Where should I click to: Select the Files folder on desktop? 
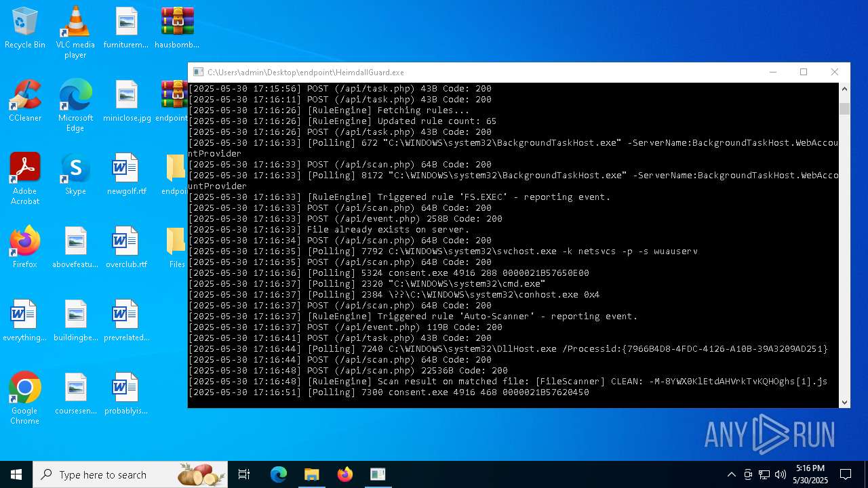click(x=176, y=247)
